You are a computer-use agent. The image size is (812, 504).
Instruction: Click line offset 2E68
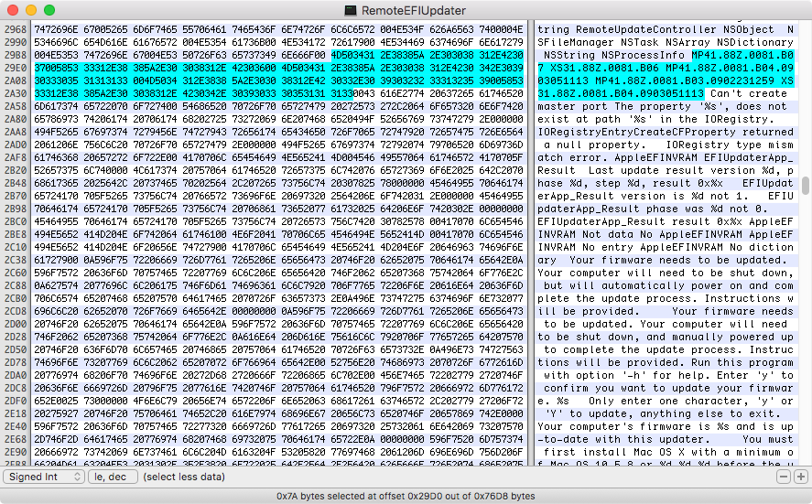[x=16, y=439]
